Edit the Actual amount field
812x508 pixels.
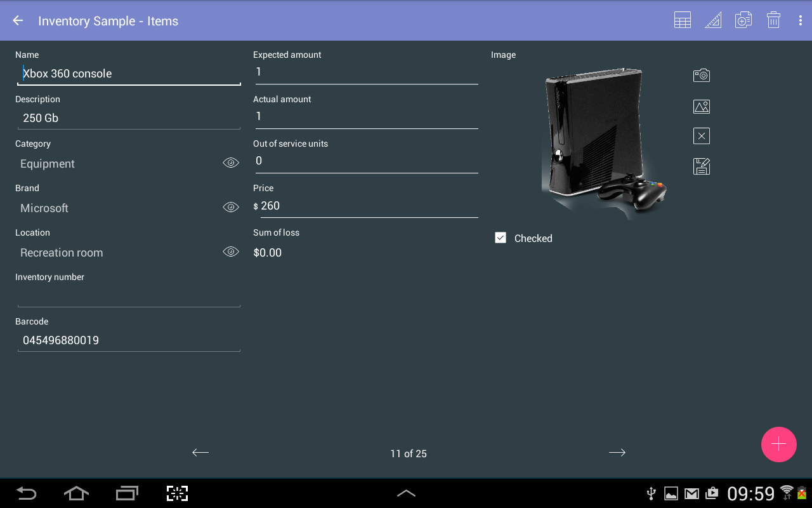point(367,117)
